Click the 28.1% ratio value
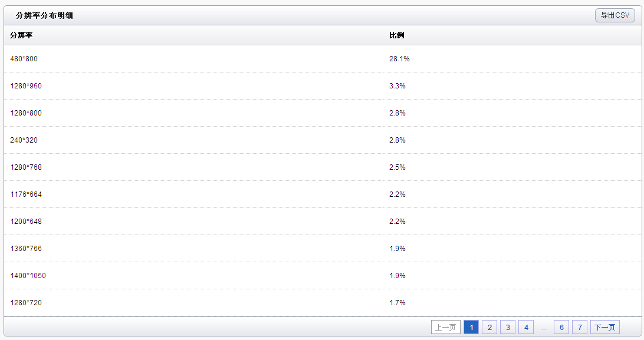 coord(399,59)
